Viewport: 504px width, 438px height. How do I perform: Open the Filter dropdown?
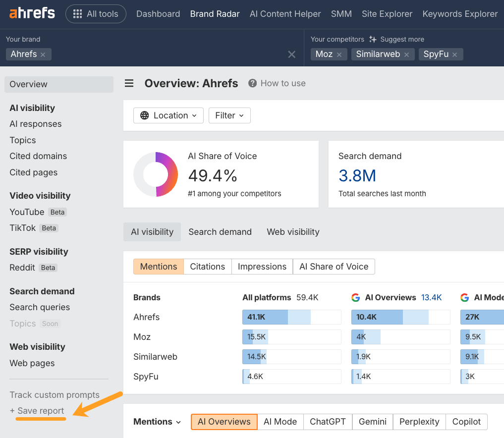click(x=229, y=115)
